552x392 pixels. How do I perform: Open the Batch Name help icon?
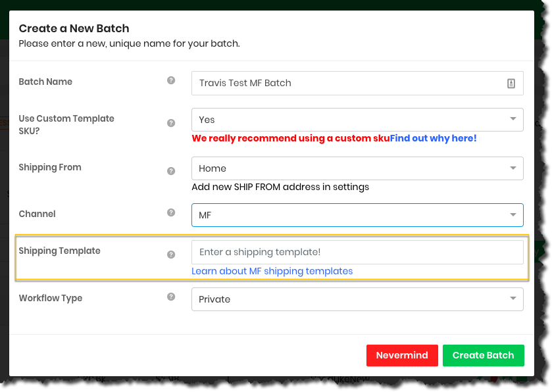171,81
